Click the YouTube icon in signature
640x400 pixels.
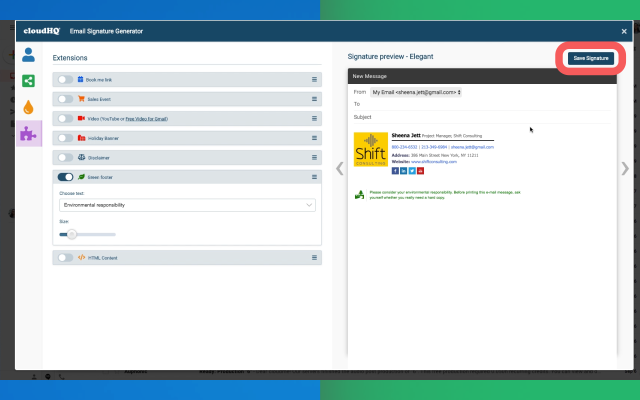[x=420, y=171]
